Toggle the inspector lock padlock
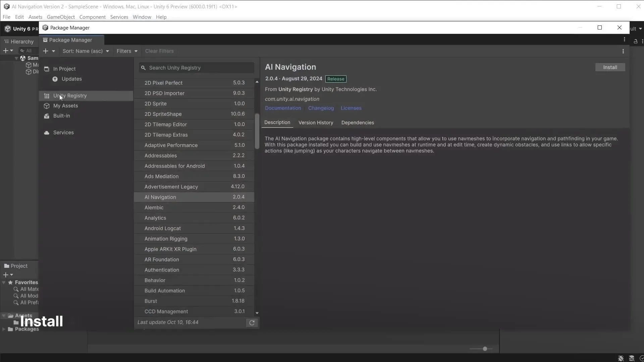This screenshot has height=362, width=644. (x=635, y=41)
